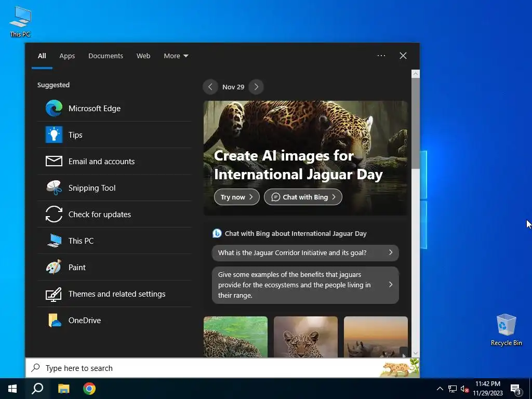Click the taskbar search magnifier icon

(x=37, y=389)
